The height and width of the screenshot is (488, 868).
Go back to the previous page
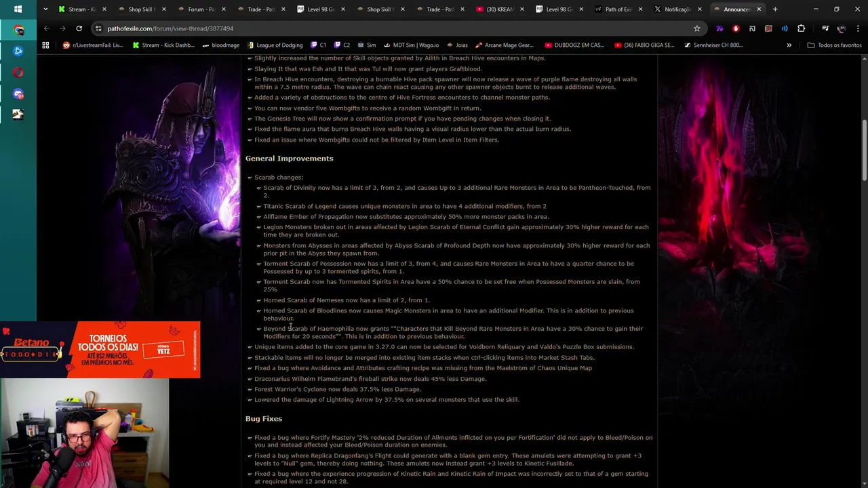click(x=46, y=28)
